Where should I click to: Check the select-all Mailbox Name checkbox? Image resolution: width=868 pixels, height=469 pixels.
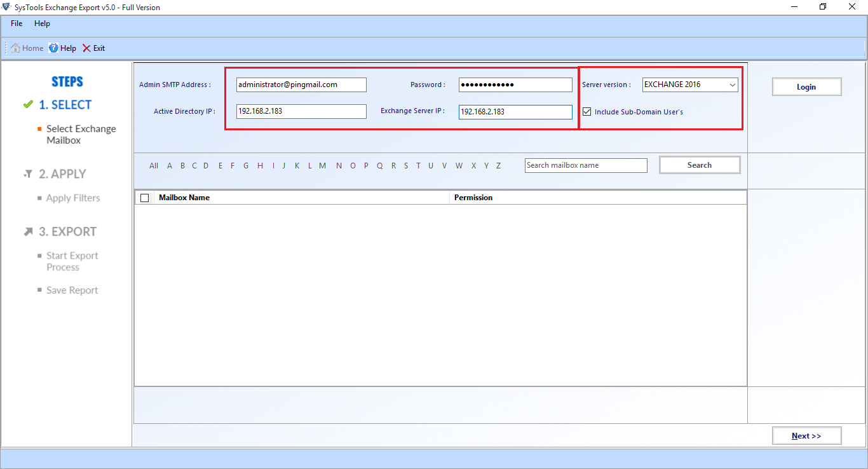[145, 198]
